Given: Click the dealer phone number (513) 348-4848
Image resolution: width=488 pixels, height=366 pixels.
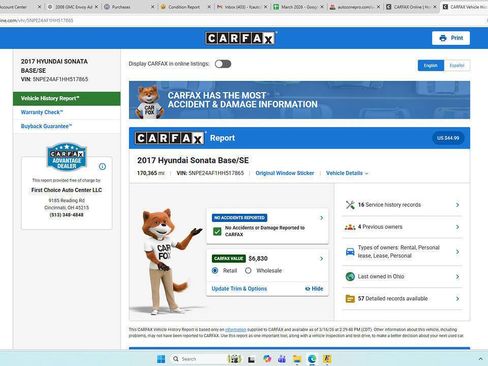Looking at the screenshot, I should coord(67,215).
